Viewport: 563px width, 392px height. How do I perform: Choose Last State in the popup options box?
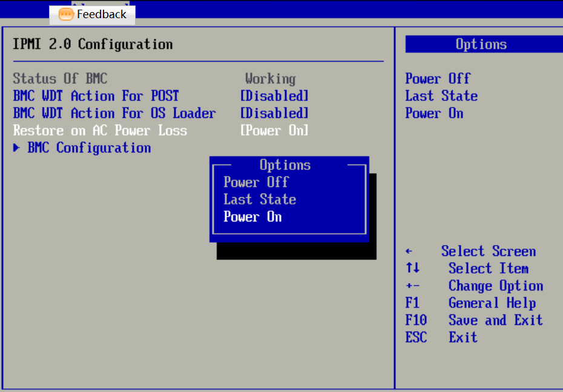pyautogui.click(x=259, y=200)
